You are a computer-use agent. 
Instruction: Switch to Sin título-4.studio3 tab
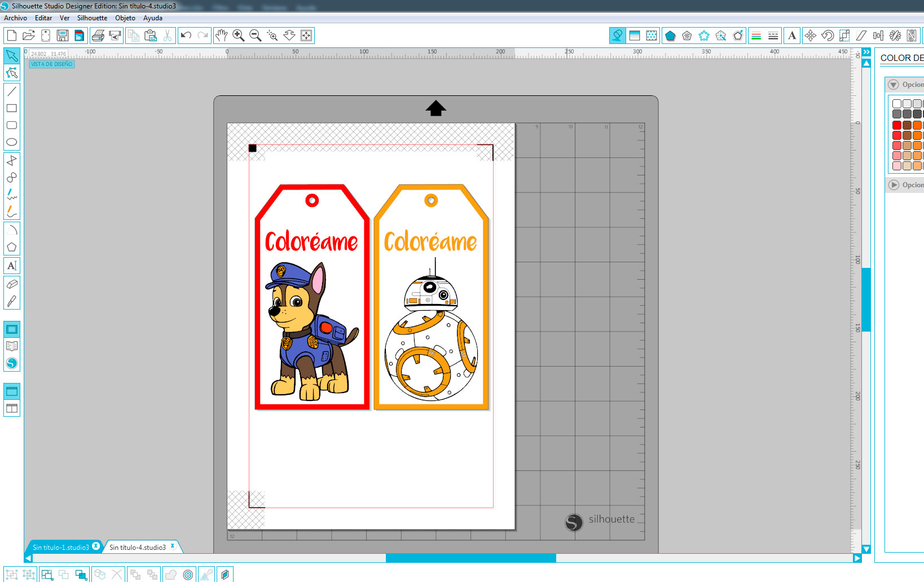137,547
